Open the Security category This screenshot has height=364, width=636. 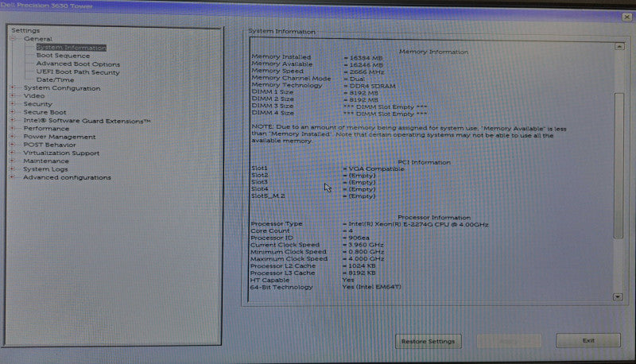(x=37, y=104)
